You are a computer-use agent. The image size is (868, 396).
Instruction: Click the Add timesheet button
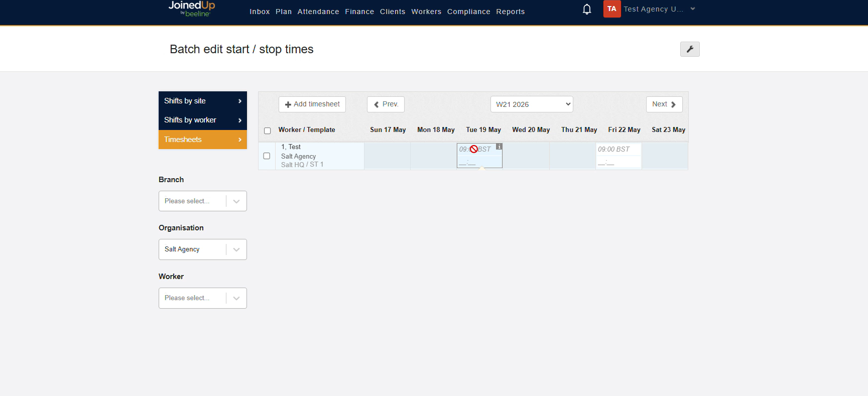click(312, 104)
